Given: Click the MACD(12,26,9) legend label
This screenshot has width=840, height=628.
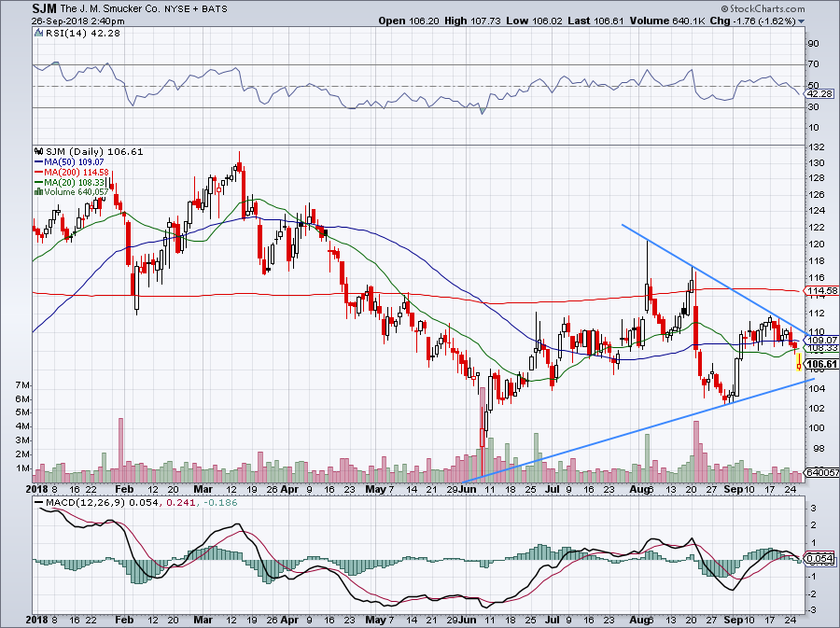Looking at the screenshot, I should (x=86, y=503).
